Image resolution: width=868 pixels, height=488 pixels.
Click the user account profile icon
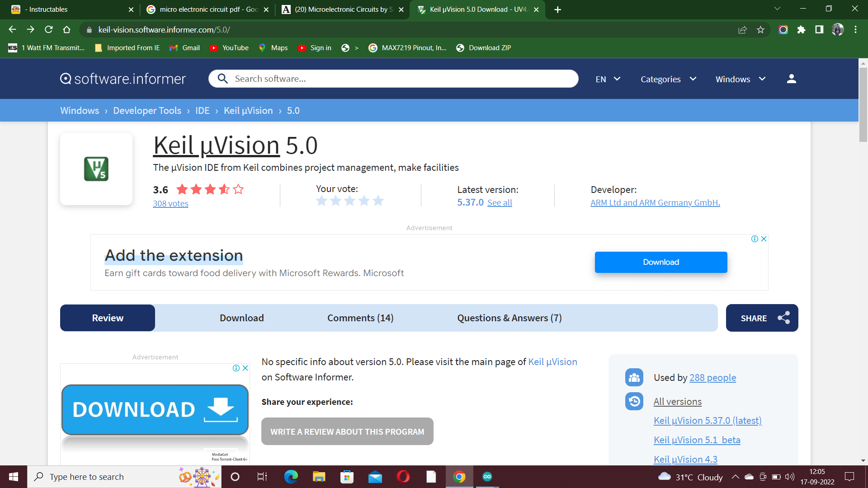click(x=791, y=79)
